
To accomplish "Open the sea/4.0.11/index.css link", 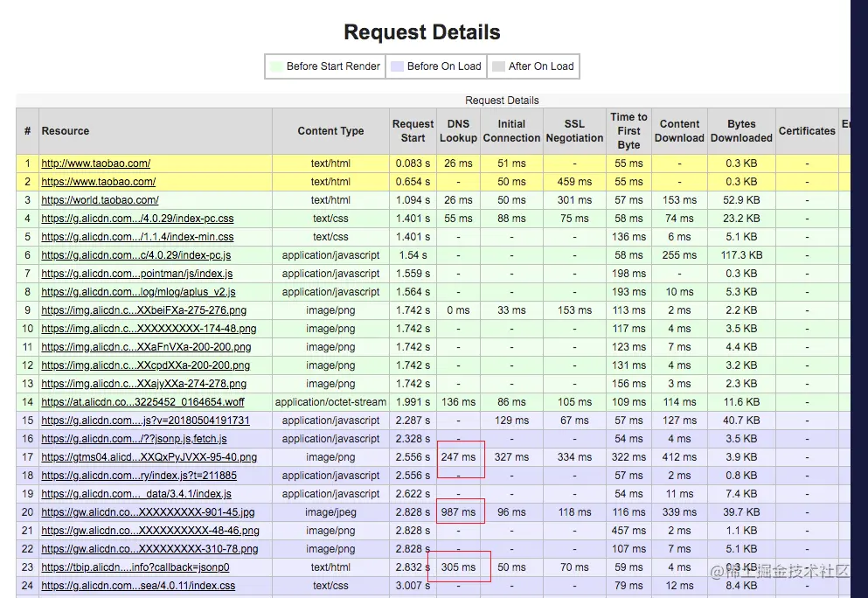I will pyautogui.click(x=138, y=586).
